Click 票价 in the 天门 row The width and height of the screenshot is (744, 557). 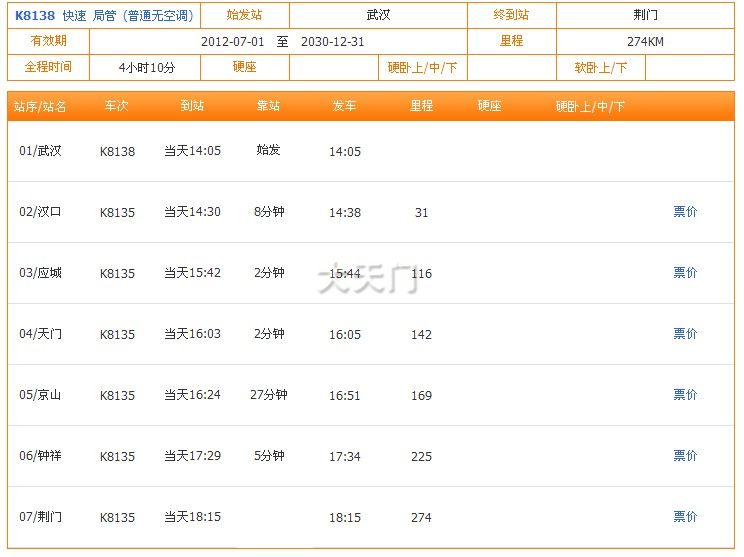pyautogui.click(x=685, y=334)
